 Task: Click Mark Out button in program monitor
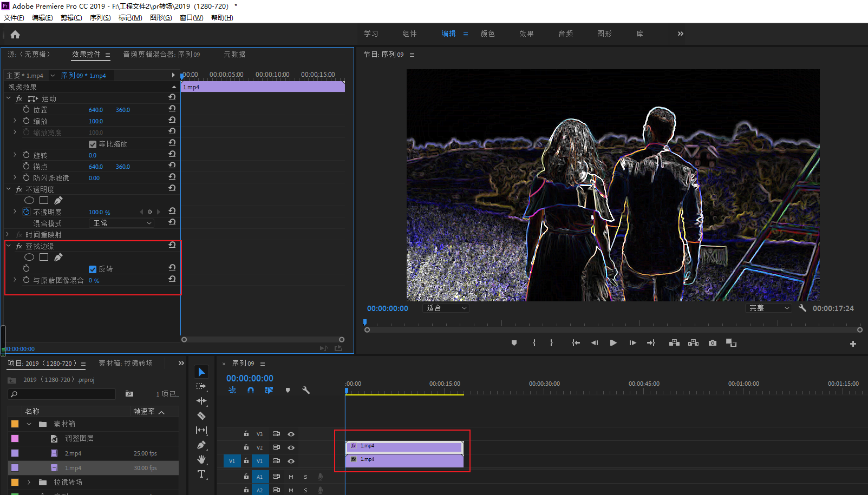click(x=551, y=343)
